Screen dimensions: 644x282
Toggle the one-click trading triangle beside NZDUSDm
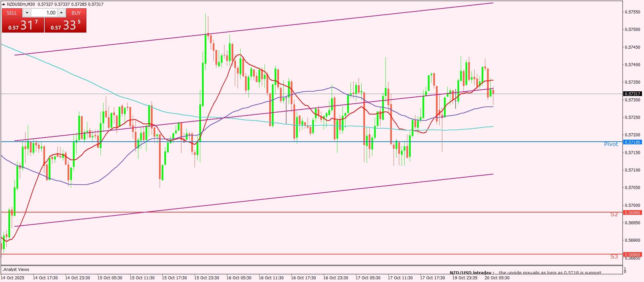point(4,4)
